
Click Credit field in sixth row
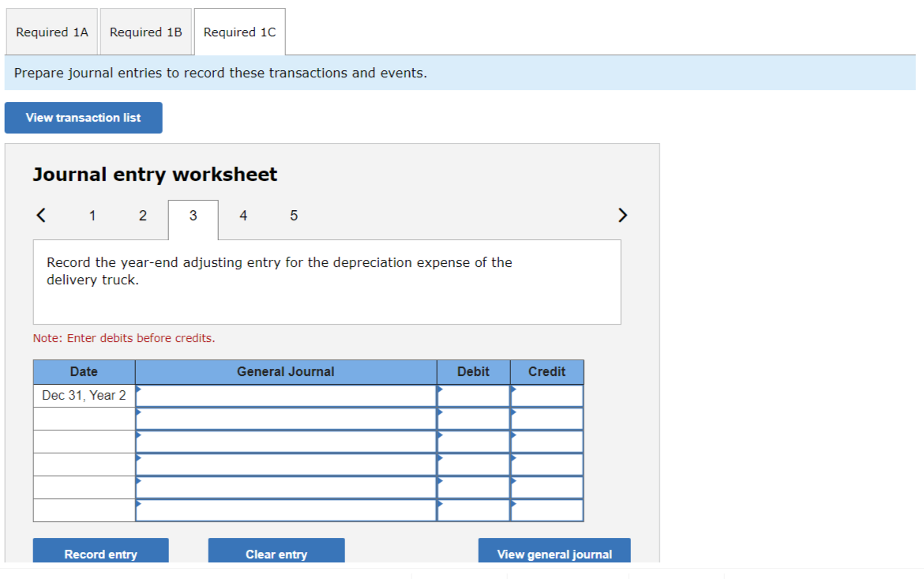547,510
